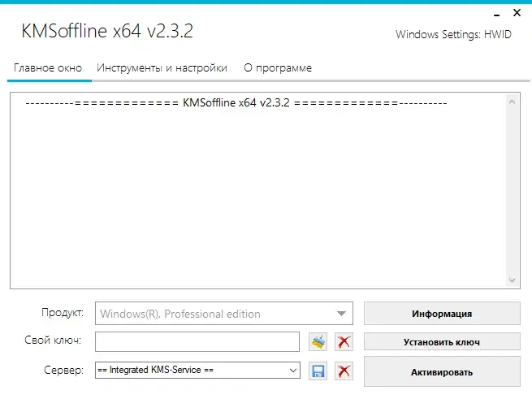The image size is (532, 399).
Task: Open the Инструменты и настройки tab
Action: coord(162,68)
